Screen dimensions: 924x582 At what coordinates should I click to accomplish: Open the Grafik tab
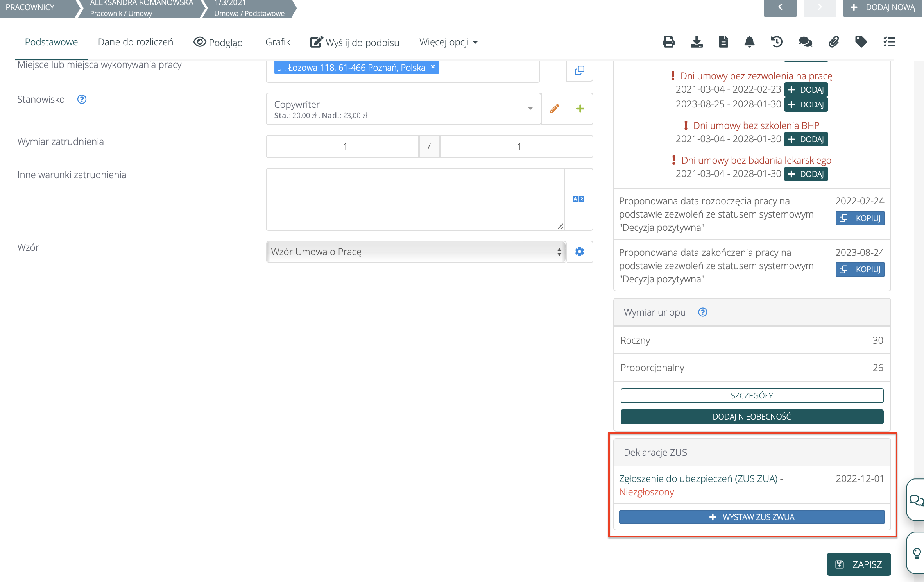click(278, 42)
